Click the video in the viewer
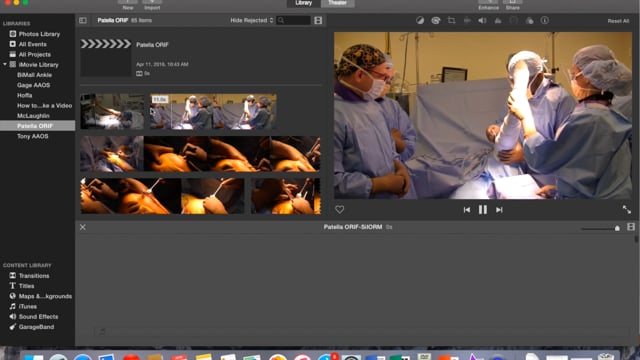This screenshot has height=360, width=640. click(483, 116)
